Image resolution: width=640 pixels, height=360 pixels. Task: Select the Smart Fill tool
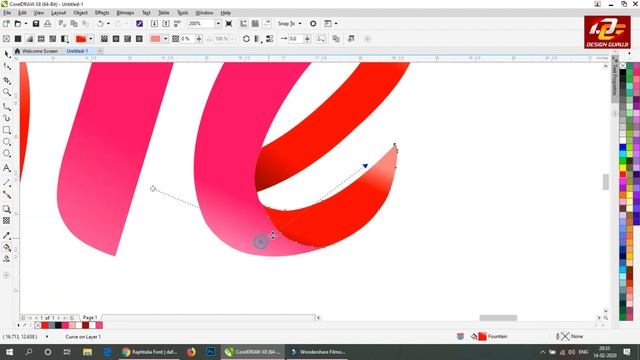click(7, 259)
